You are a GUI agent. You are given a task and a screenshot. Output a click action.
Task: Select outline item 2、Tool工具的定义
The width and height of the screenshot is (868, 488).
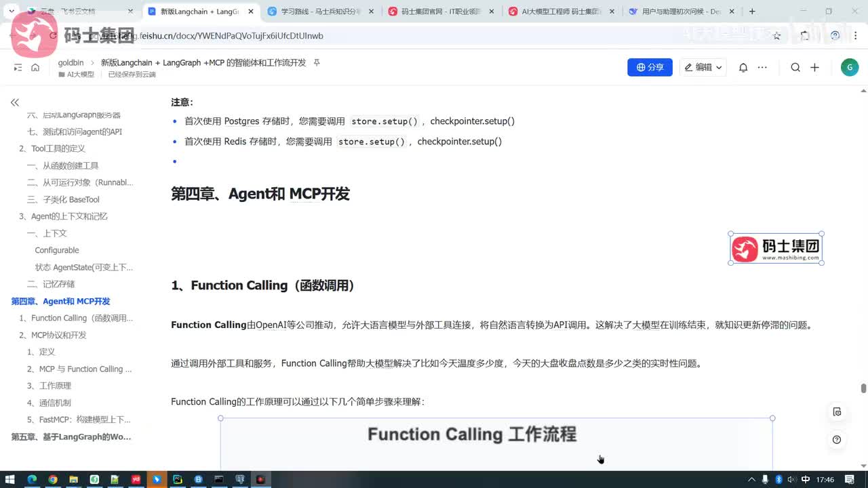(52, 148)
